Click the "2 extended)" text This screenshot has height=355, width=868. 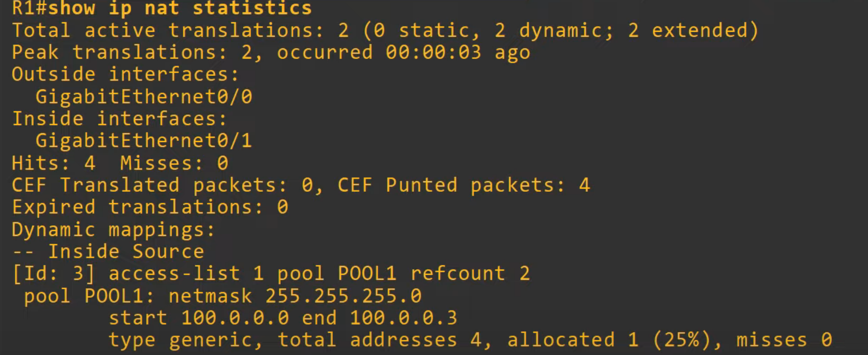click(x=693, y=31)
